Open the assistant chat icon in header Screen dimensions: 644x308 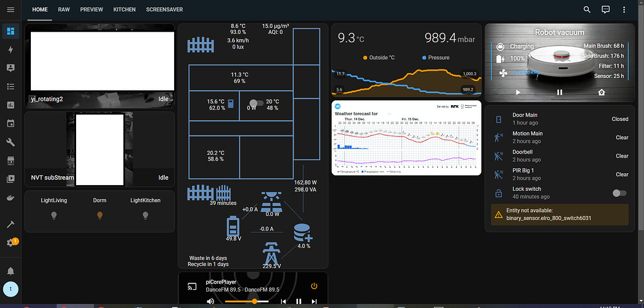point(606,9)
